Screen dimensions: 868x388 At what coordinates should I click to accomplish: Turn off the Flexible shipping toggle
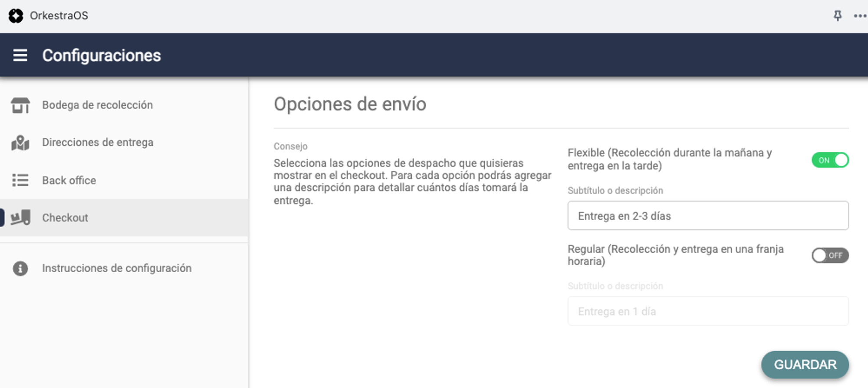click(x=830, y=160)
